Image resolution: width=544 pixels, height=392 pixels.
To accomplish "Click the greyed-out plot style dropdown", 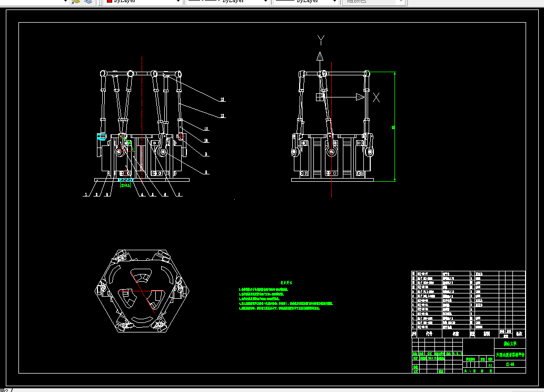I will pyautogui.click(x=374, y=2).
